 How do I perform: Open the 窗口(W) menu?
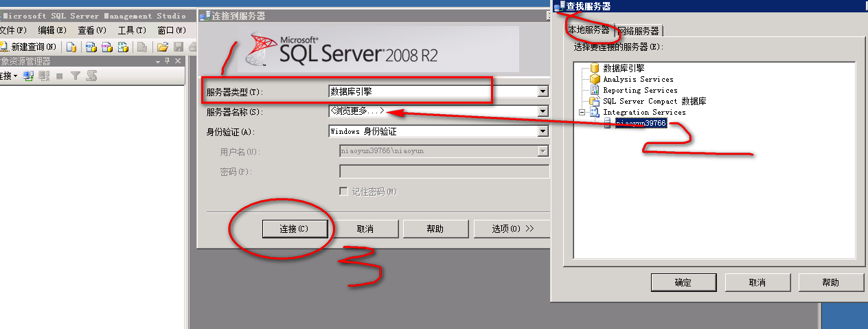171,30
